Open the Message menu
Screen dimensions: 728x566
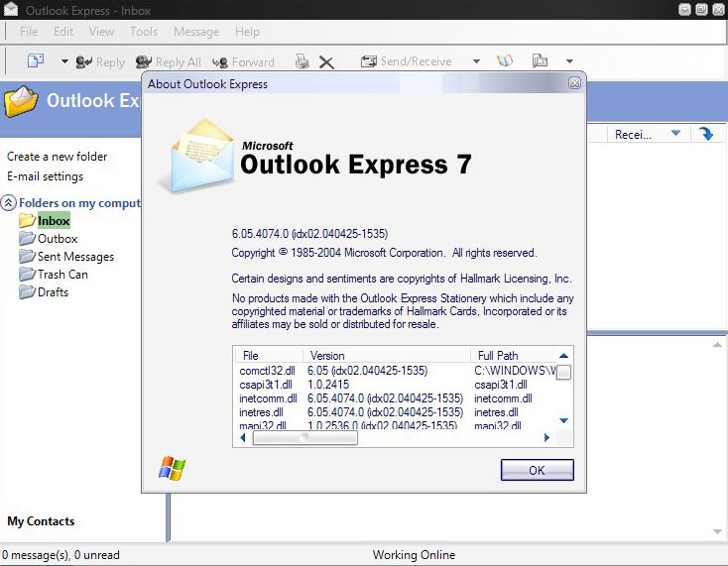point(196,32)
